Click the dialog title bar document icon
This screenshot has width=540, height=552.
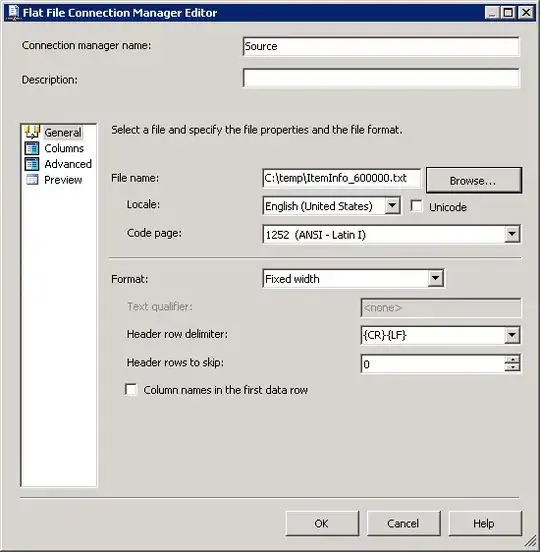[13, 13]
